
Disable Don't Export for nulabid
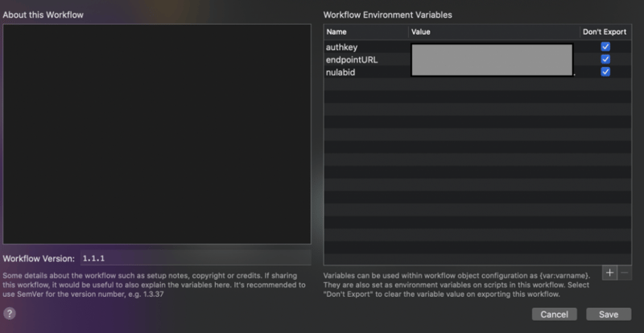click(x=605, y=72)
